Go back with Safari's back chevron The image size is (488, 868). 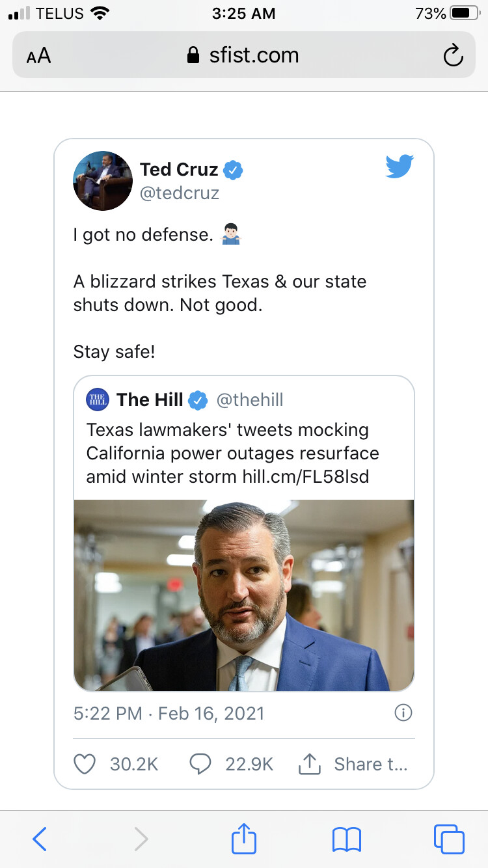tap(40, 839)
